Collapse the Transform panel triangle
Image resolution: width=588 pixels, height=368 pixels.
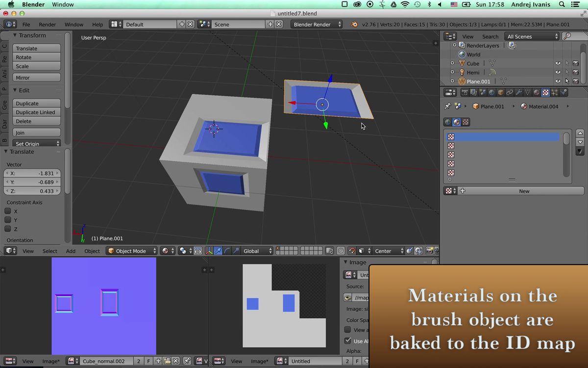click(x=15, y=35)
